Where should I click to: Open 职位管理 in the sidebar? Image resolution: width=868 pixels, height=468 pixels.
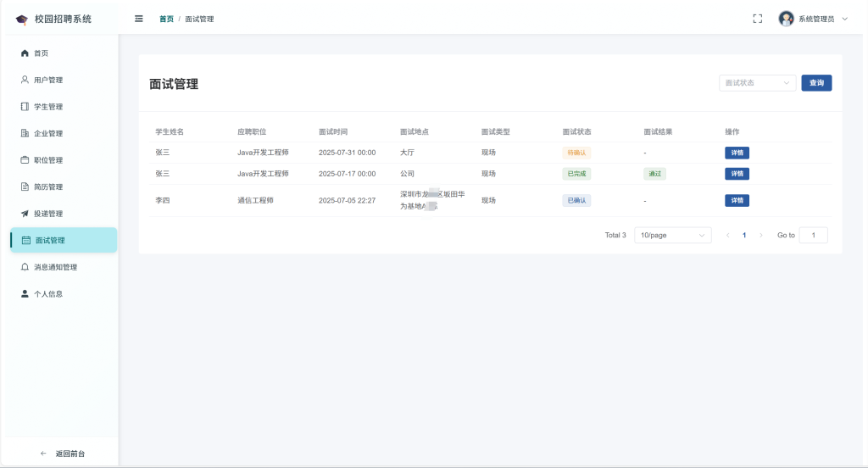[64, 160]
